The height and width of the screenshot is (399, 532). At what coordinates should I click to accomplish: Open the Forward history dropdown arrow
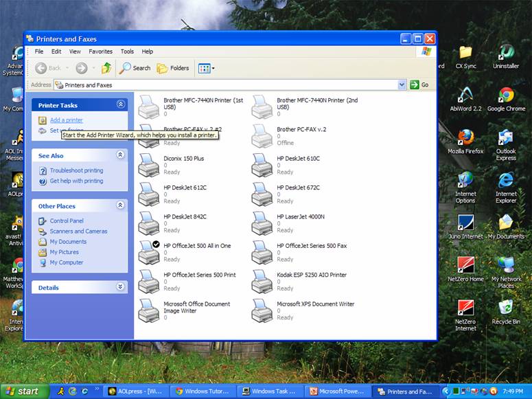point(93,68)
